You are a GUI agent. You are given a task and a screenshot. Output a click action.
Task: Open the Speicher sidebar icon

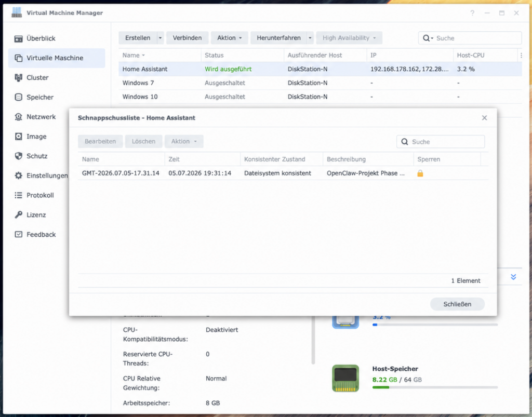(18, 97)
